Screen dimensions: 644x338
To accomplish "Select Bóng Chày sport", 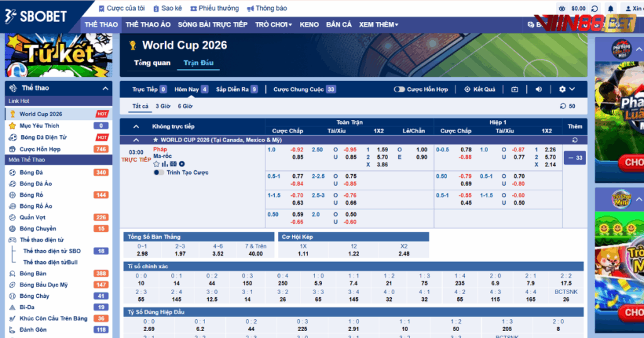I will point(58,296).
